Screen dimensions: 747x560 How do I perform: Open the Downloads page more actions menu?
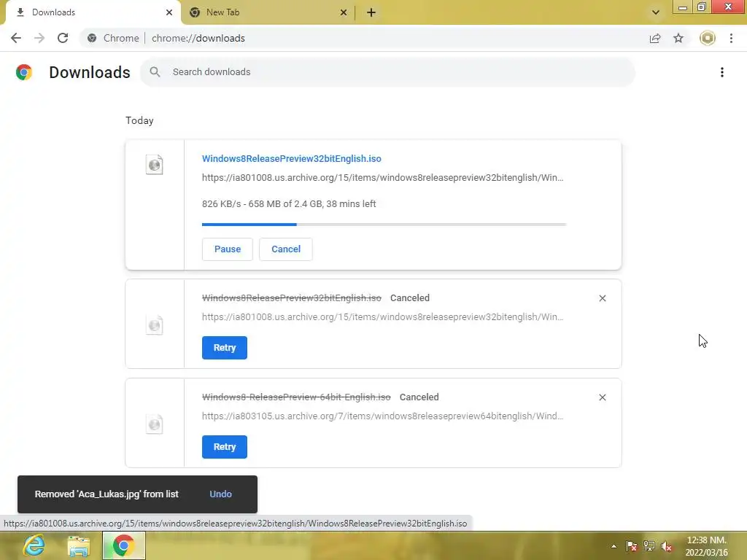pyautogui.click(x=722, y=72)
